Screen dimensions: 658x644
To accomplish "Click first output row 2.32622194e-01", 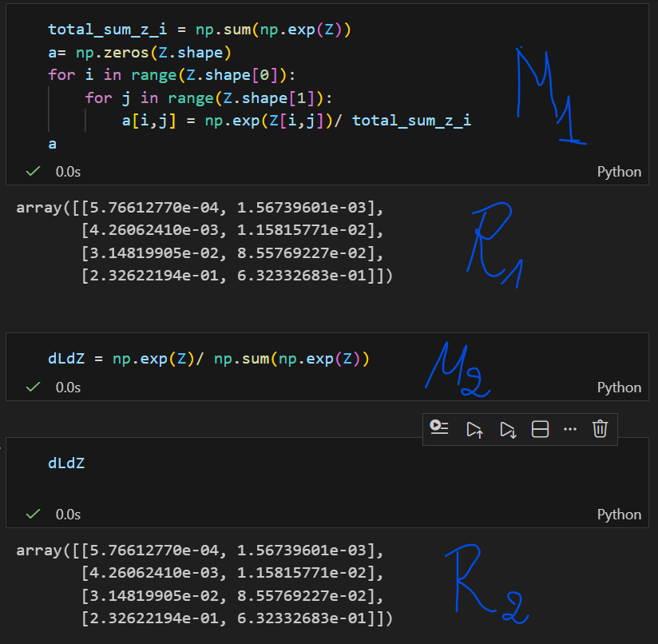I will (x=237, y=276).
